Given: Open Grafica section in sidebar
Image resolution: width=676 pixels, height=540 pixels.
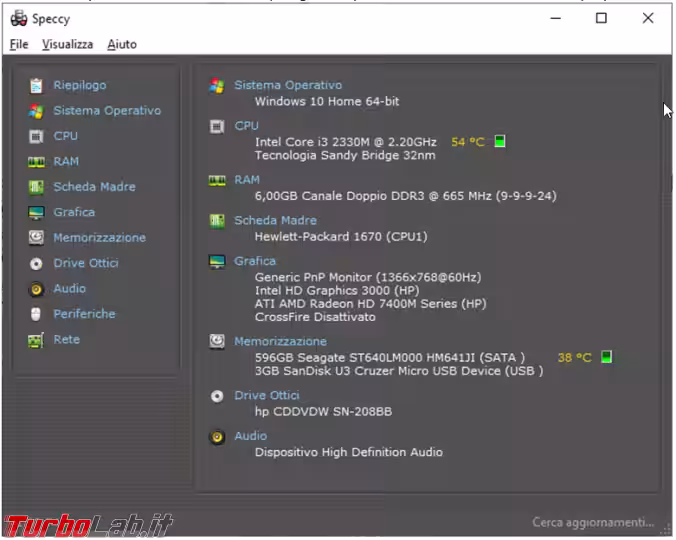Looking at the screenshot, I should [x=74, y=212].
